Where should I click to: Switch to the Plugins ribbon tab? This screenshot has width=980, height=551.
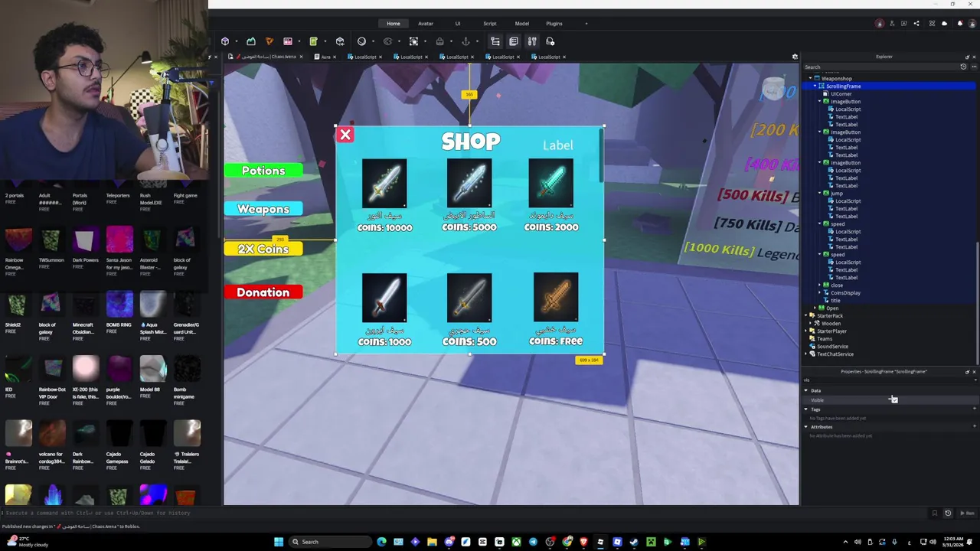(554, 24)
